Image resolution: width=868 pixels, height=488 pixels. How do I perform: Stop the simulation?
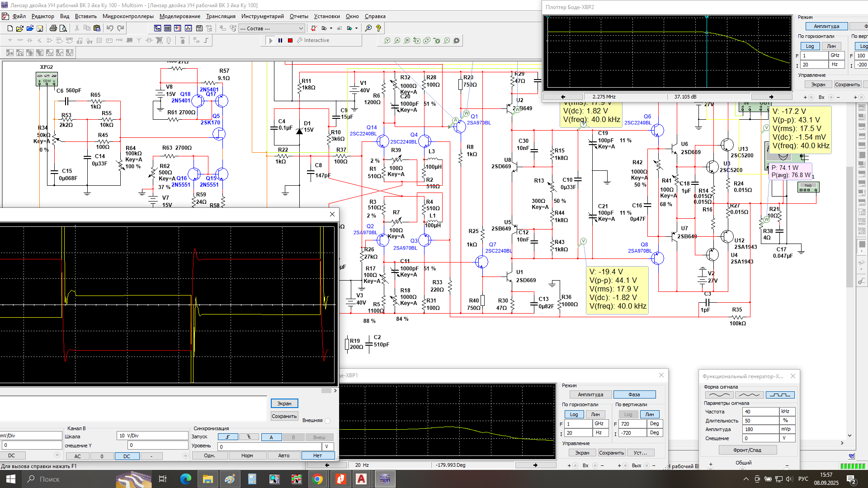coord(290,41)
